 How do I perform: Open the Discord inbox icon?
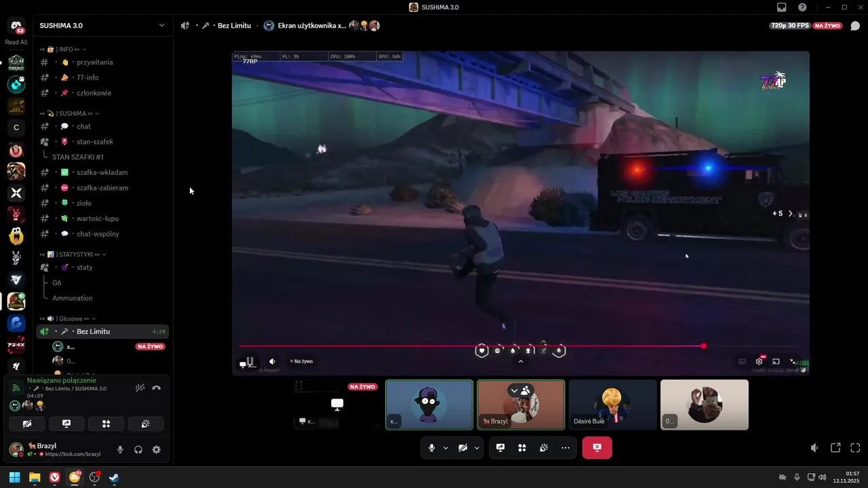(x=782, y=7)
